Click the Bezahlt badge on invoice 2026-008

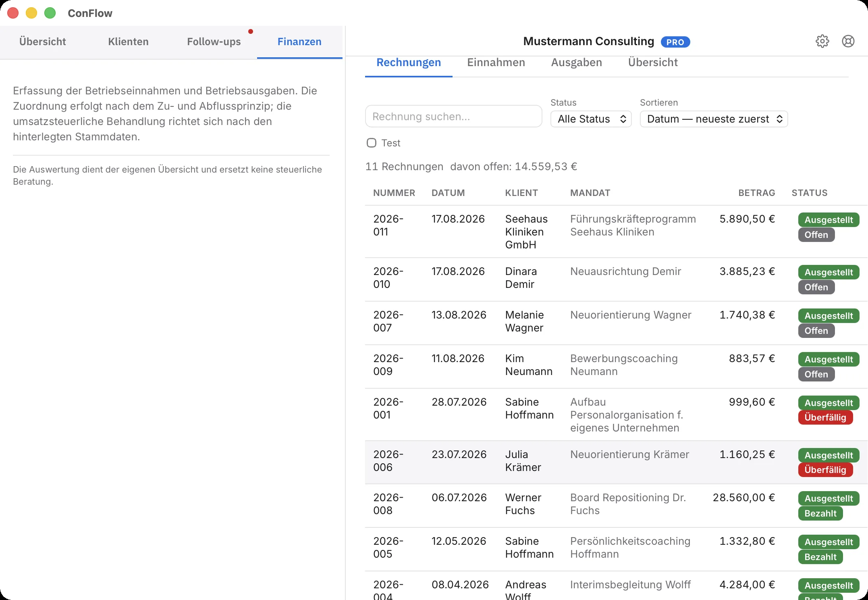click(820, 513)
